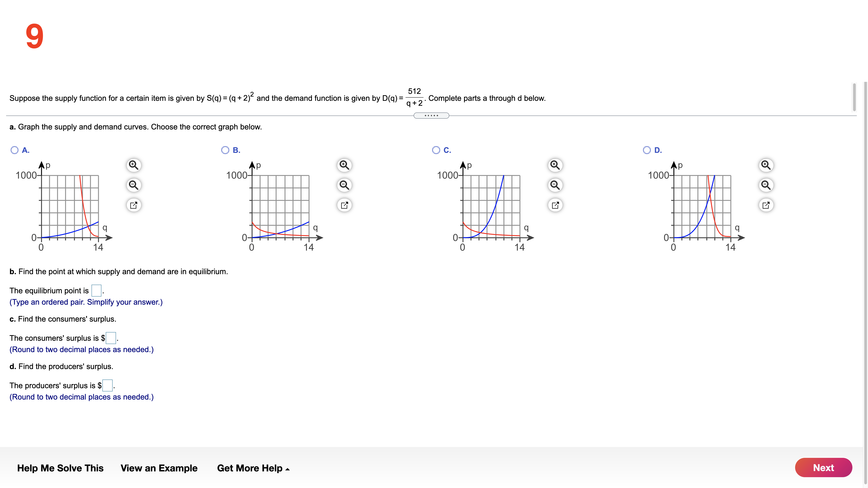
Task: Select answer choice B
Action: [225, 150]
